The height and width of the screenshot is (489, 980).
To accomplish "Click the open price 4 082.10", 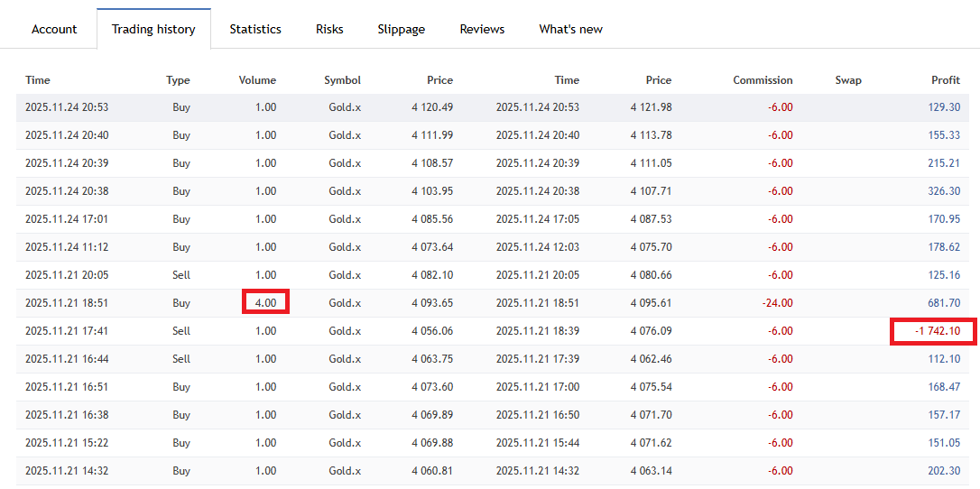I will tap(432, 275).
